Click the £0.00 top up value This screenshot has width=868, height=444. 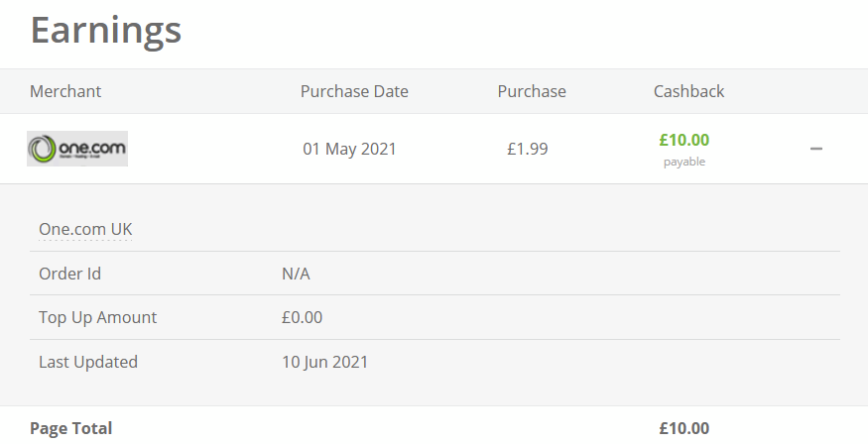pos(302,318)
